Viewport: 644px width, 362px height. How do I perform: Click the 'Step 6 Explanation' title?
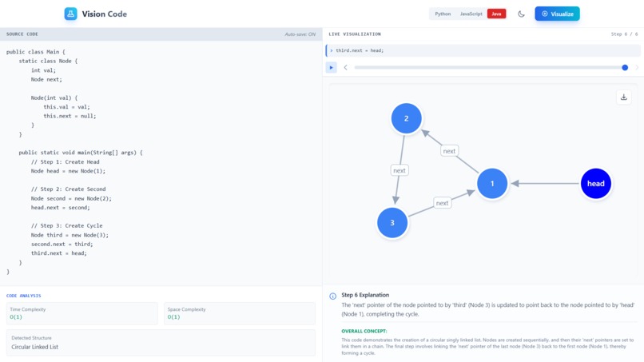(x=365, y=295)
